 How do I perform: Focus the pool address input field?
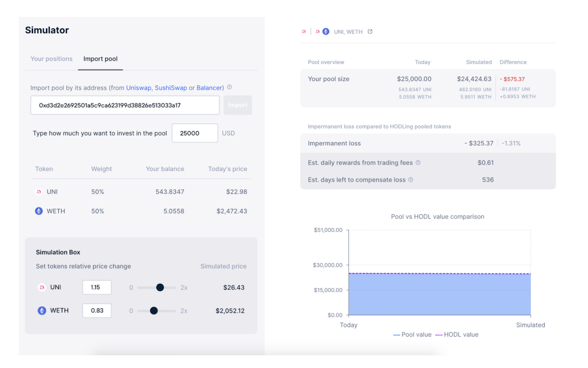point(125,105)
